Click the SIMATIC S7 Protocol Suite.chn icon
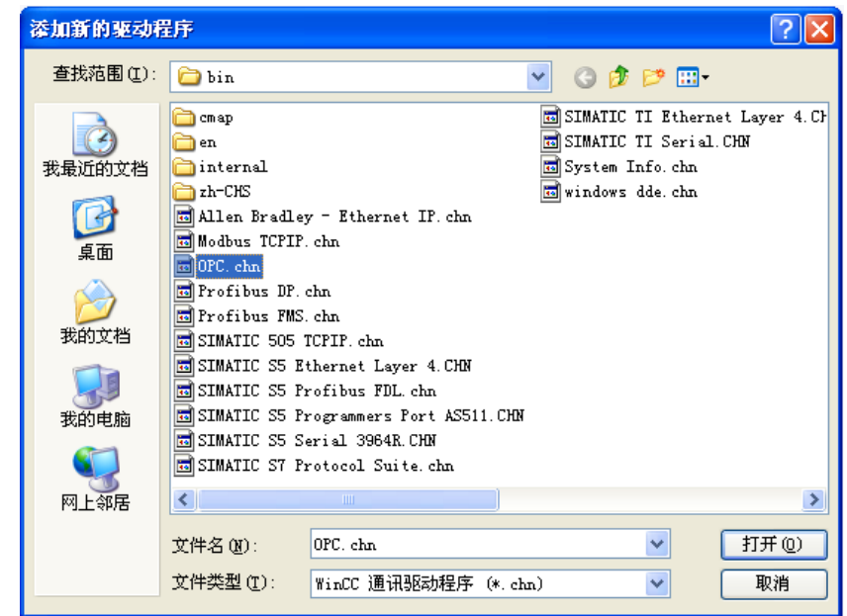Screen dimensions: 847x616 (184, 465)
